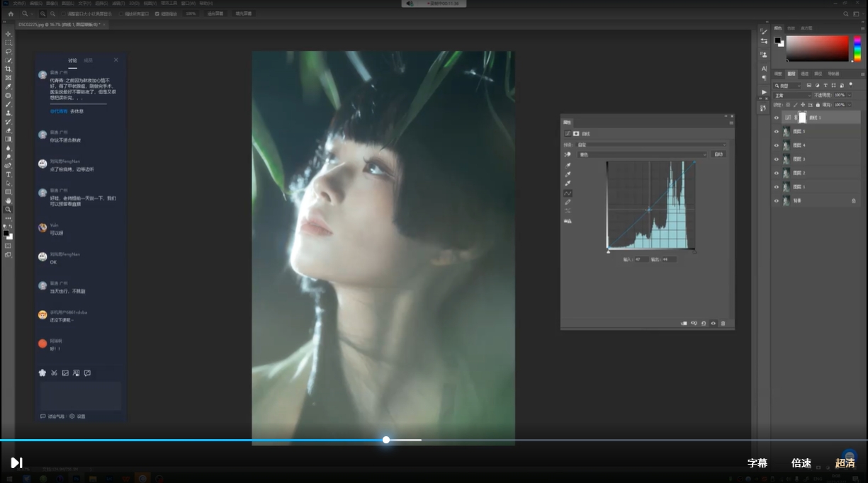Select the Crop tool in the toolbar
Screen dimensions: 868x483
[9, 69]
